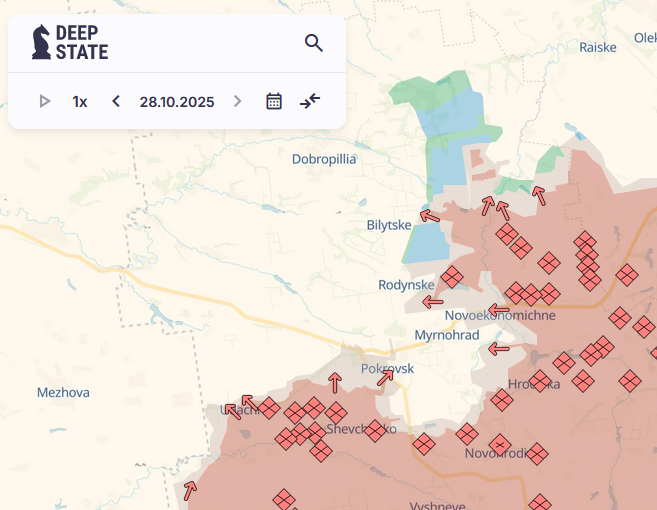Click the Deep State logo
Viewport: 657px width, 510px height.
(70, 42)
